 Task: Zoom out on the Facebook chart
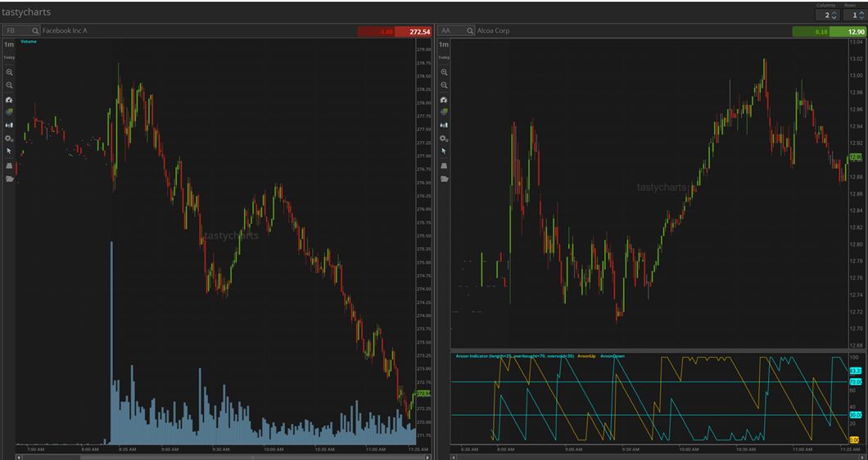tap(9, 85)
